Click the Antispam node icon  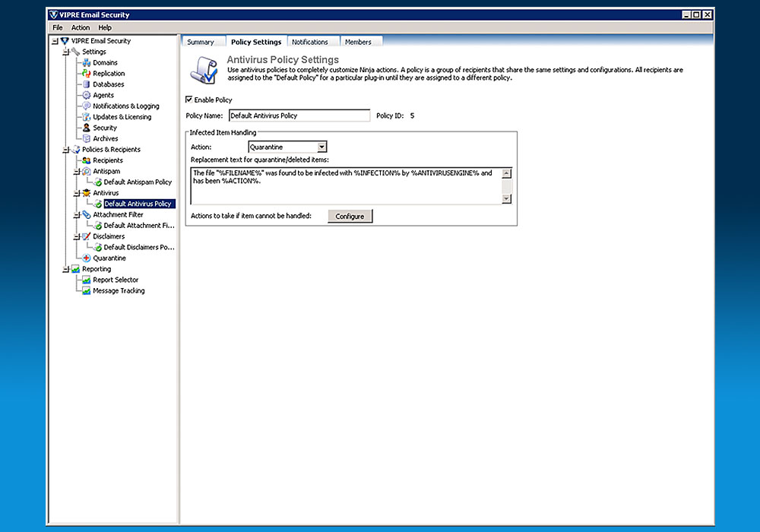(x=87, y=171)
